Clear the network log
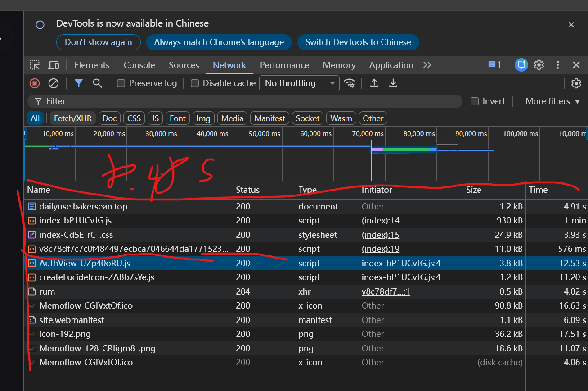 [54, 83]
